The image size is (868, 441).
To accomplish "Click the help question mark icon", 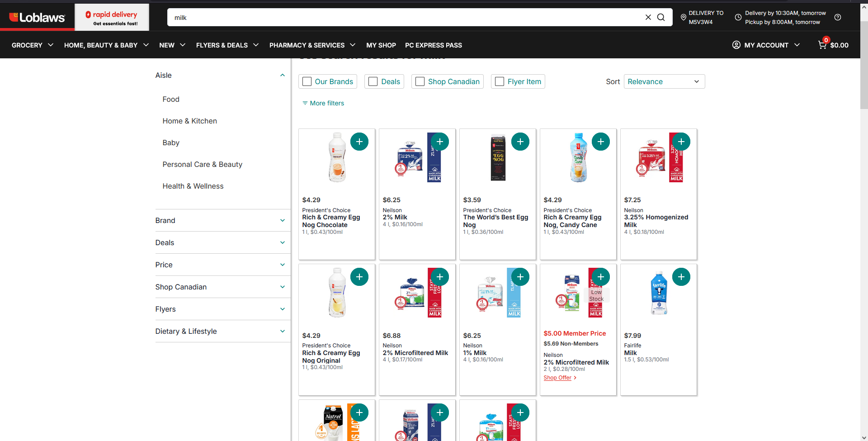I will [x=838, y=17].
